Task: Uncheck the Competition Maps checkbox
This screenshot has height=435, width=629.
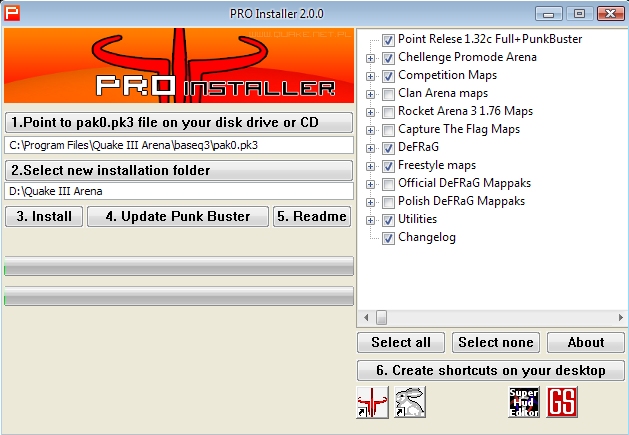Action: click(388, 76)
